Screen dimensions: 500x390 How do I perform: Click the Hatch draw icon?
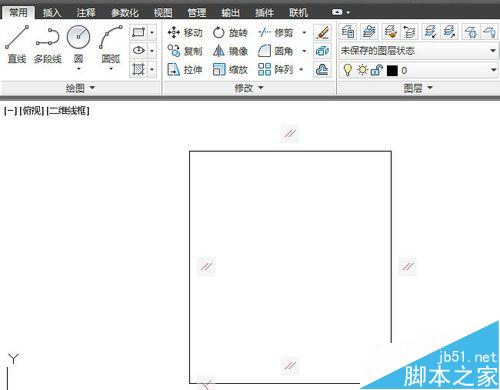(x=138, y=69)
